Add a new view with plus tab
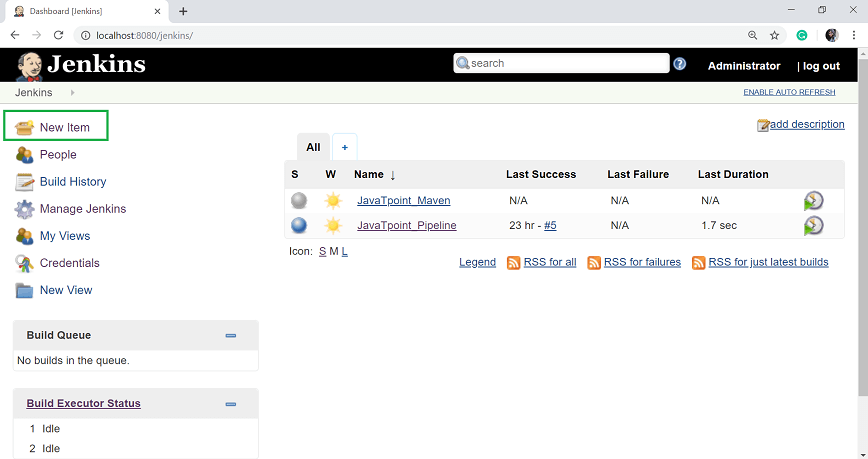Viewport: 868px width, 459px height. [345, 147]
